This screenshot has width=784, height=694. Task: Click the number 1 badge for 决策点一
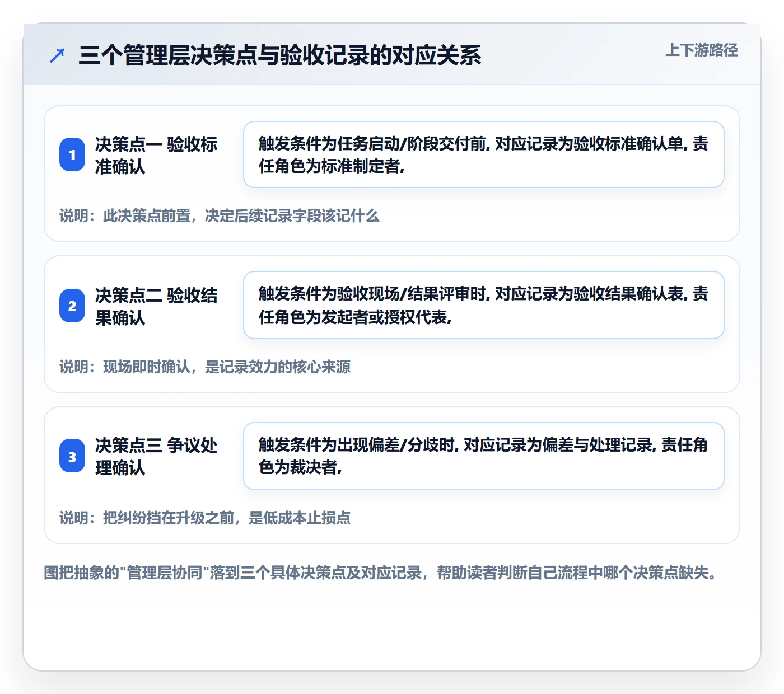coord(72,154)
